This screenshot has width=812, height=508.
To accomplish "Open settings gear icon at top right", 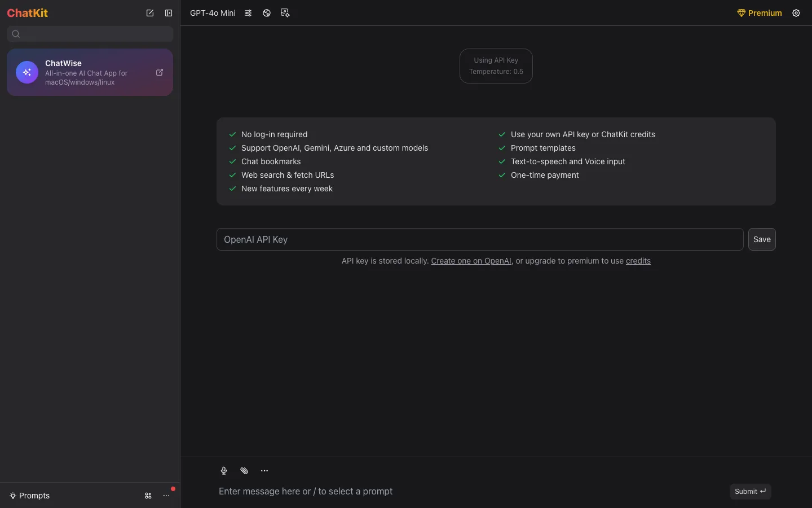I will pos(796,13).
